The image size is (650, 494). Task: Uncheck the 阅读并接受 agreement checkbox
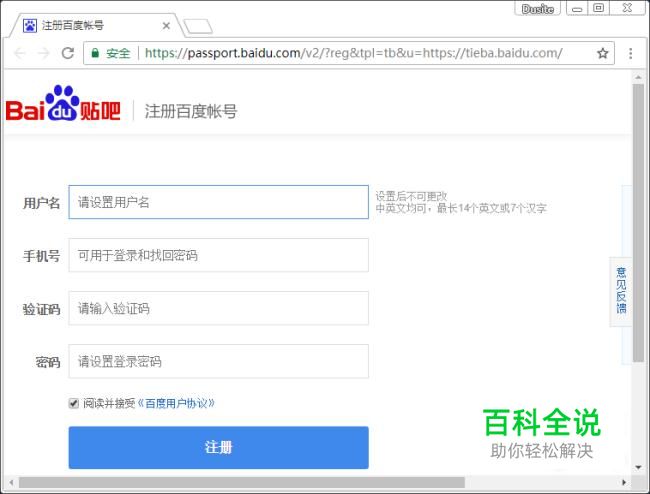click(73, 403)
